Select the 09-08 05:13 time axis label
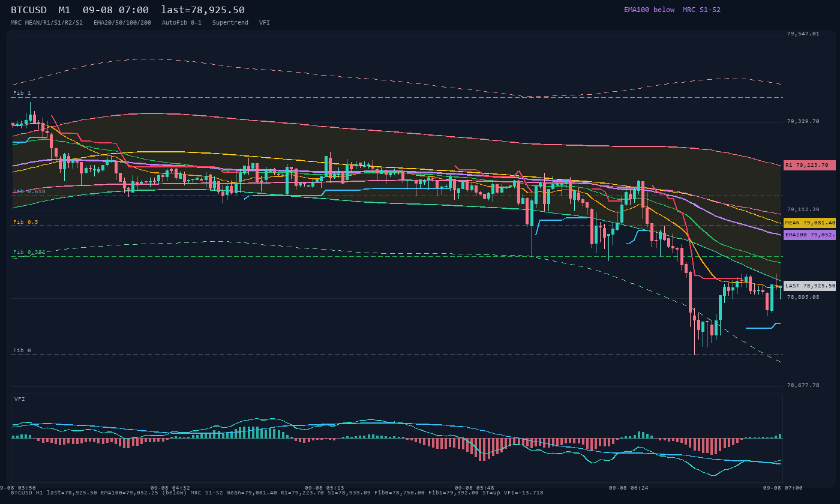 325,488
